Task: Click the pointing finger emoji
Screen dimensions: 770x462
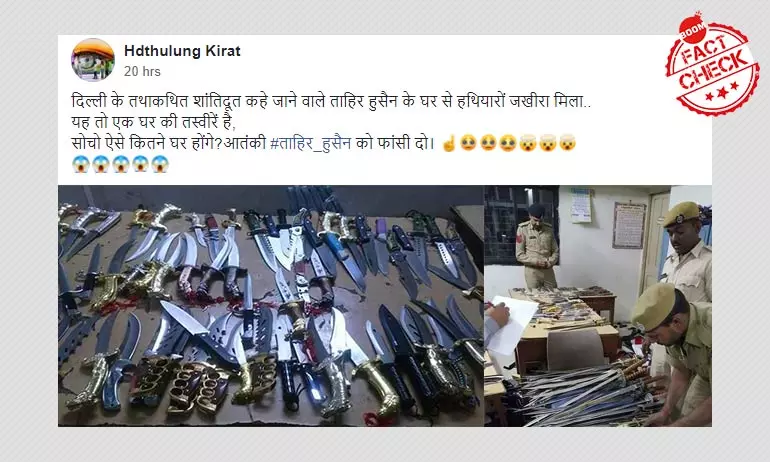Action: tap(448, 144)
